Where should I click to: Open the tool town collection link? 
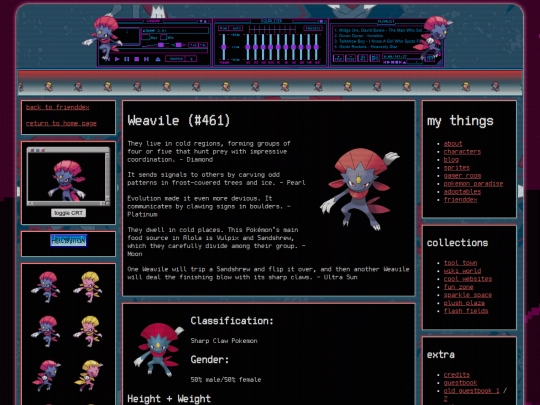(x=460, y=263)
